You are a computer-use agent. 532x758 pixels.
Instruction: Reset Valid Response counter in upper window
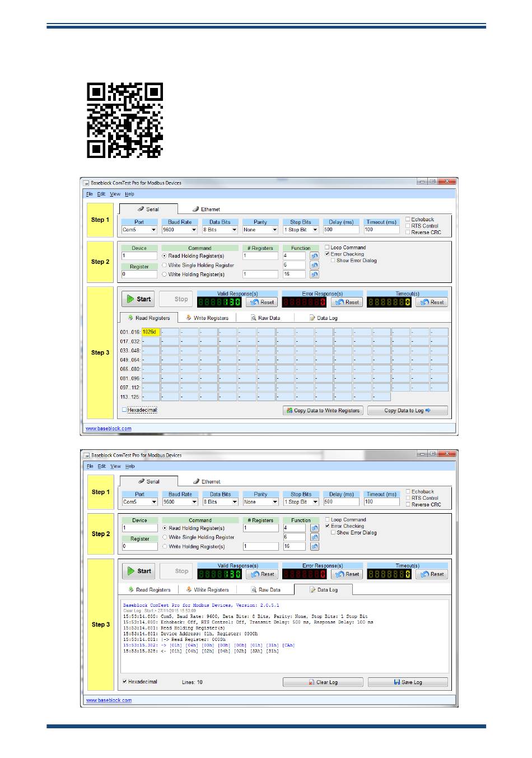(262, 302)
